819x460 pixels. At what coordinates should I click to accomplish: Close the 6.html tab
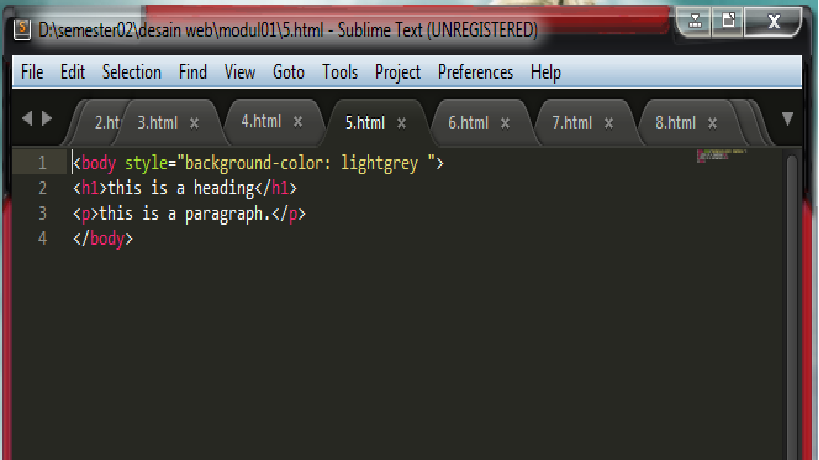tap(505, 124)
